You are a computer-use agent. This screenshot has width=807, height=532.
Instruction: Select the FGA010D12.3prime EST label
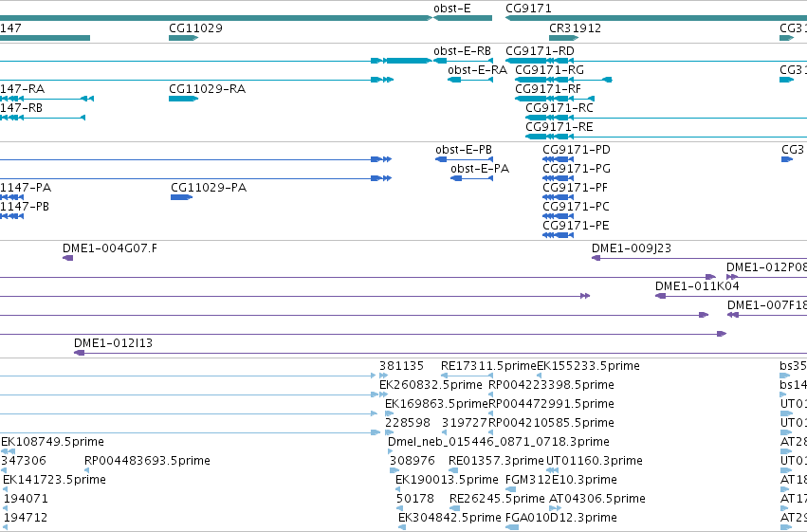[561, 519]
